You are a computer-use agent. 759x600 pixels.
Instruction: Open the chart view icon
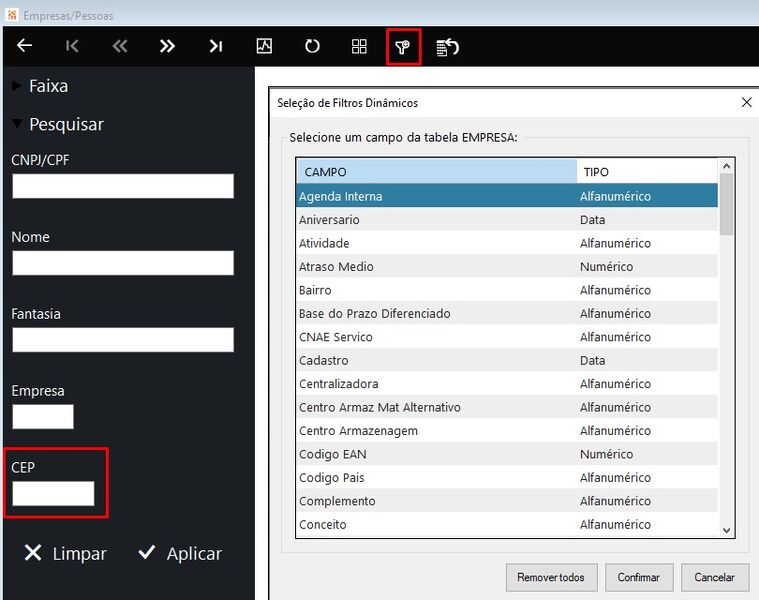point(264,46)
